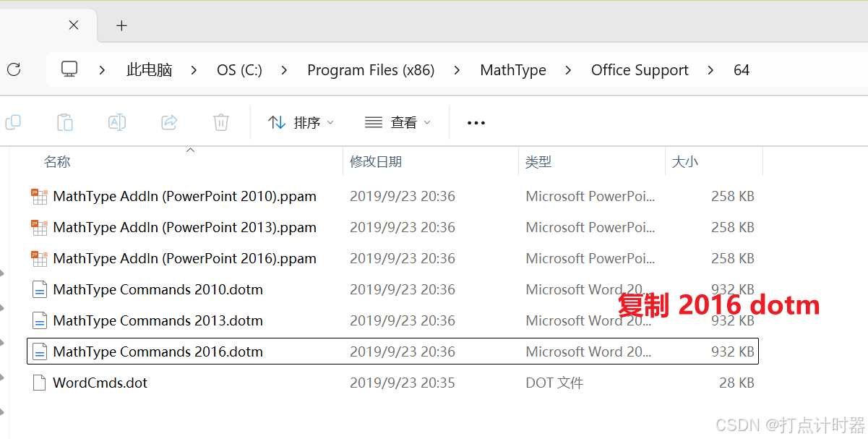Screen dimensions: 868x439
Task: Click PowerPoint 2013 add-in file icon
Action: point(40,227)
